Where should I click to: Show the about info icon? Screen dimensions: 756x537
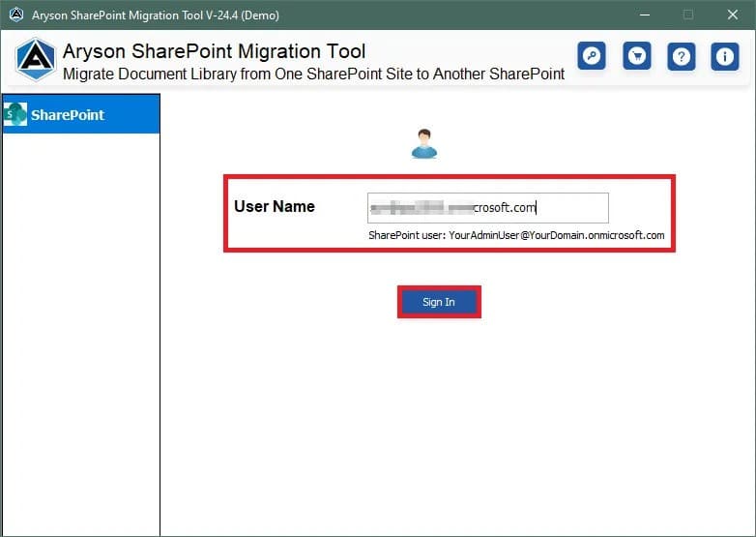pyautogui.click(x=725, y=56)
